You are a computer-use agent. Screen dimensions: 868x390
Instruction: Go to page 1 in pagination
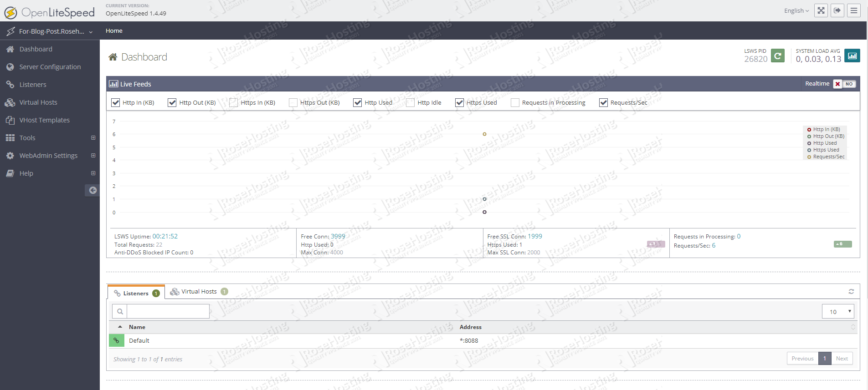tap(825, 359)
